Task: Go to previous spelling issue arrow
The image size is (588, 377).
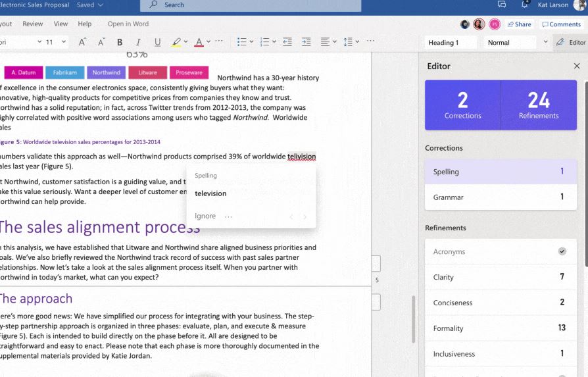Action: coord(291,216)
